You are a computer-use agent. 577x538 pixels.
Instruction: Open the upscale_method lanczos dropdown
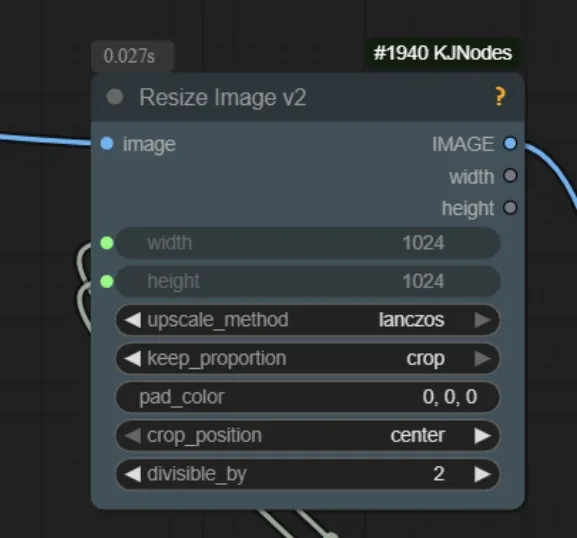[x=308, y=320]
